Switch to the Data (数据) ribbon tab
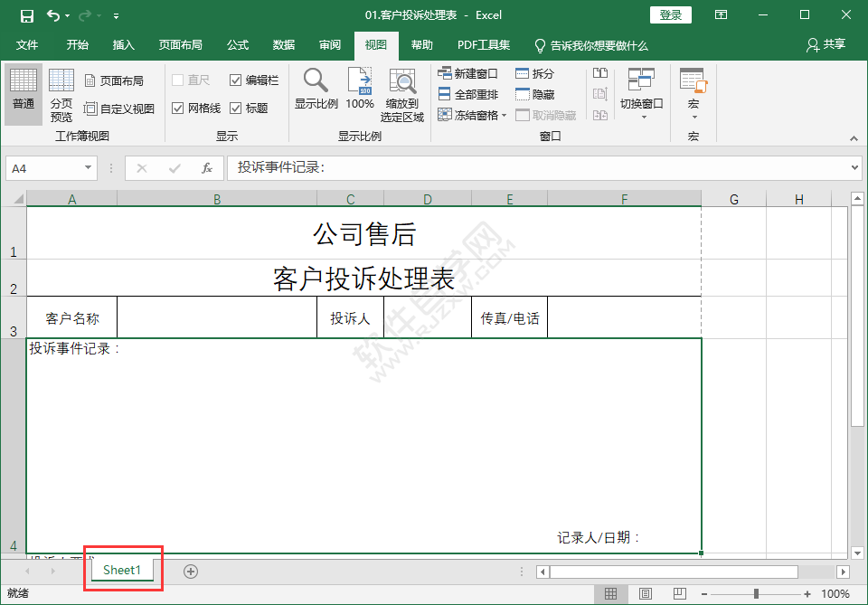 [282, 45]
